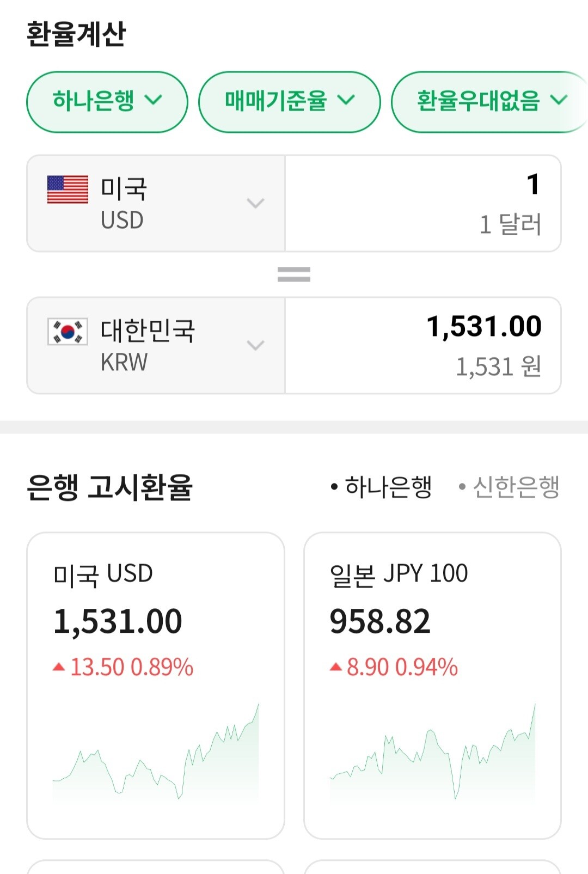Screen dimensions: 588x874
Task: Switch to the 신한은행 posted rates tab
Action: (509, 487)
